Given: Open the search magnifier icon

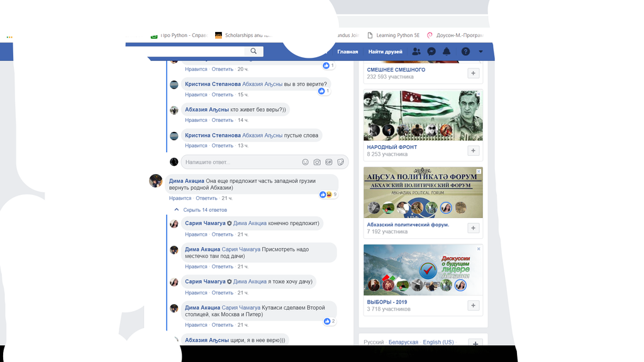Looking at the screenshot, I should 254,51.
